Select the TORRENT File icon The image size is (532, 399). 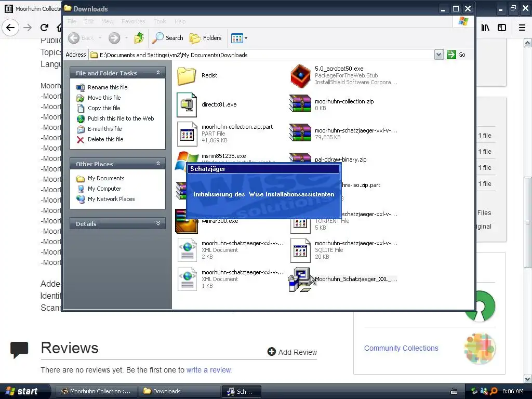pyautogui.click(x=300, y=225)
